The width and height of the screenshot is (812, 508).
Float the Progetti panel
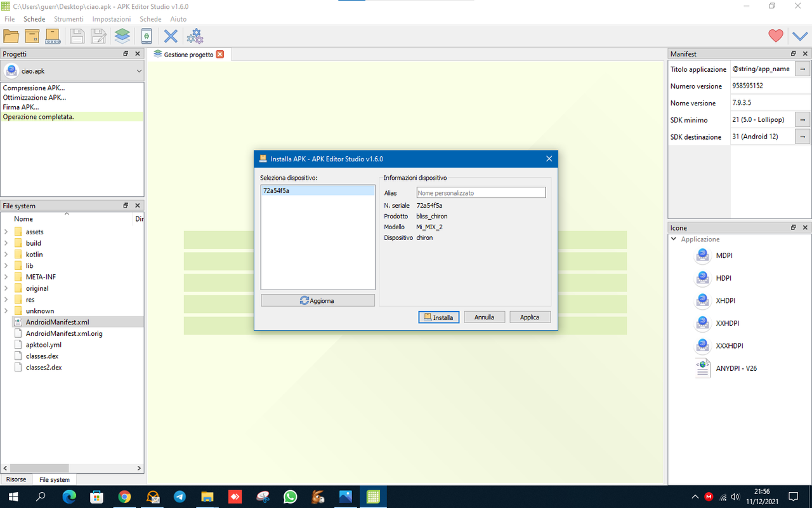tap(126, 54)
